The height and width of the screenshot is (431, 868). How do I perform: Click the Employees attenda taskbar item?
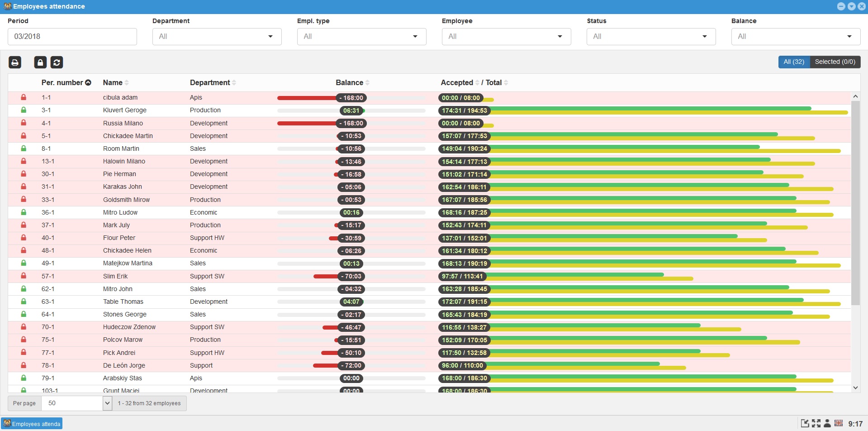32,424
